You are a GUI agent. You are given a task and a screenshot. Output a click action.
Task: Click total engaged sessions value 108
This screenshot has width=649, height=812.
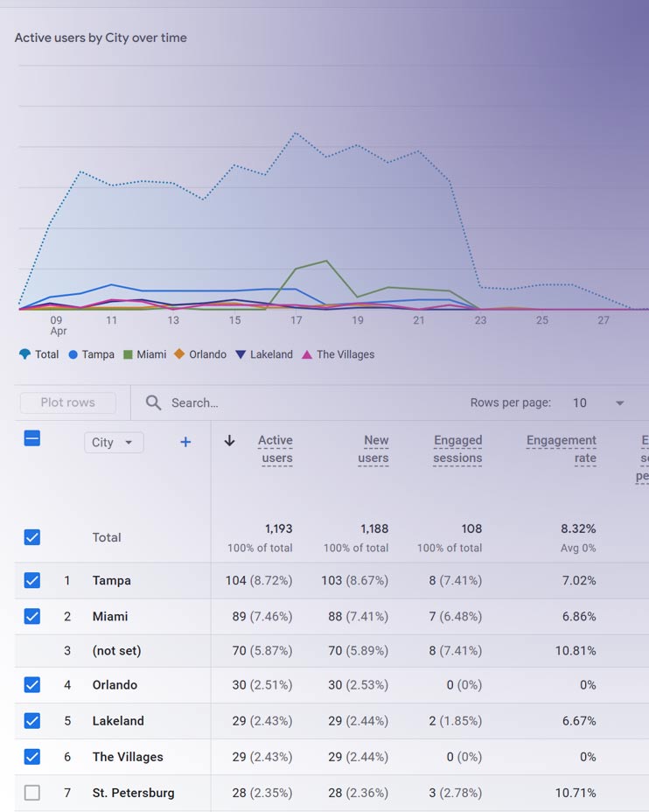click(x=471, y=528)
